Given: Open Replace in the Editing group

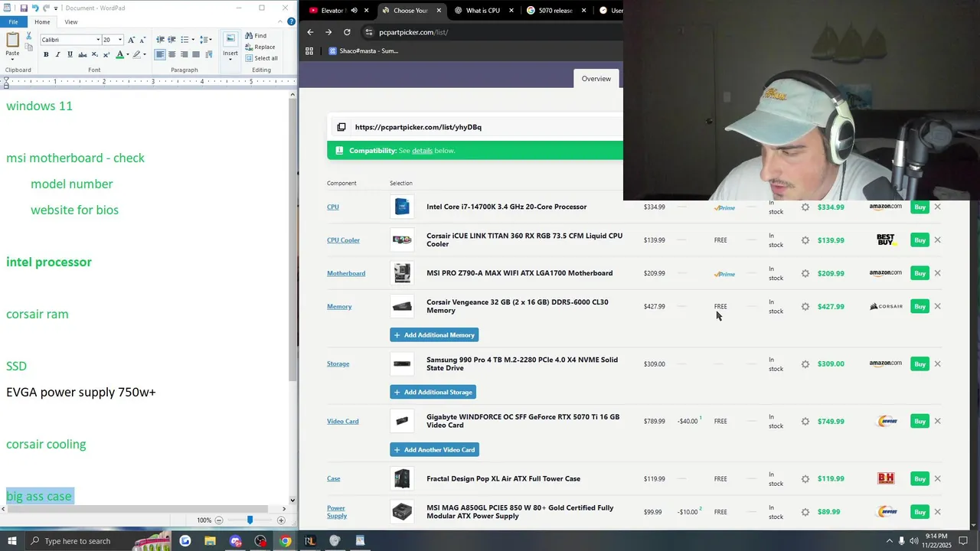Looking at the screenshot, I should click(x=260, y=47).
